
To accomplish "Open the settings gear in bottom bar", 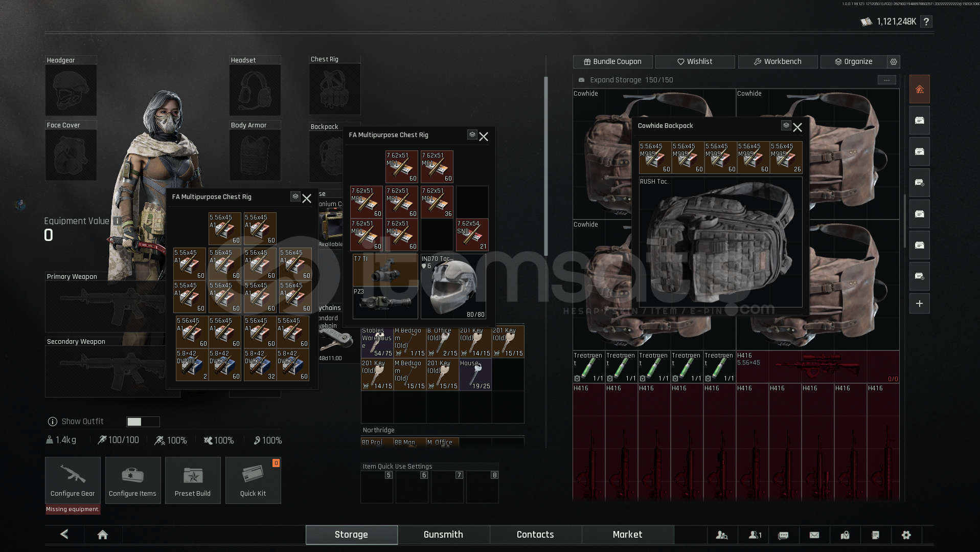I will tap(906, 535).
